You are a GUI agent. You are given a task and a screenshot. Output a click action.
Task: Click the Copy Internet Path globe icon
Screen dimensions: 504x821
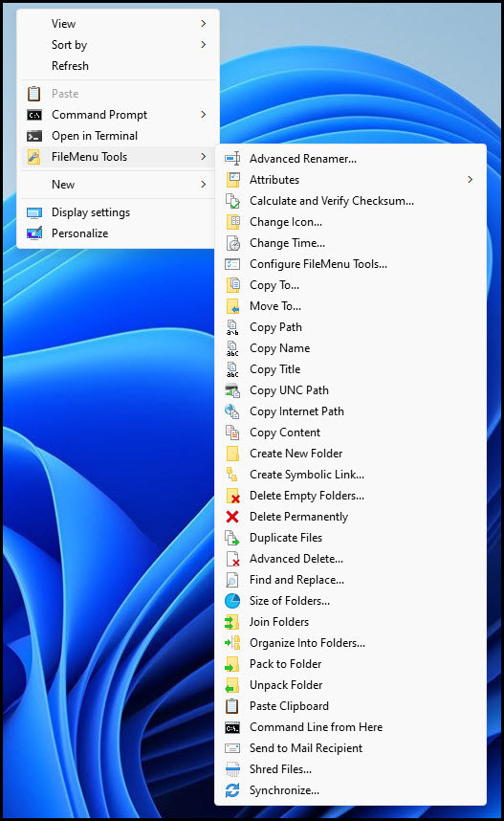click(x=232, y=411)
